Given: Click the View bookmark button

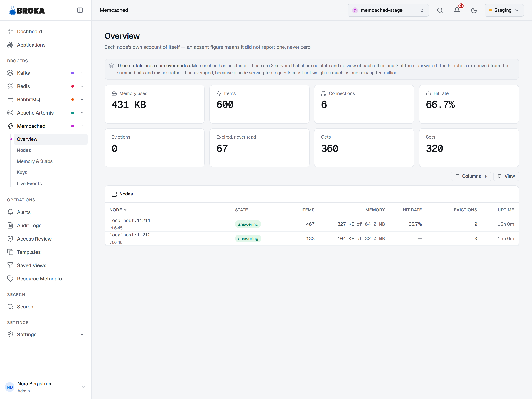Looking at the screenshot, I should pyautogui.click(x=506, y=176).
